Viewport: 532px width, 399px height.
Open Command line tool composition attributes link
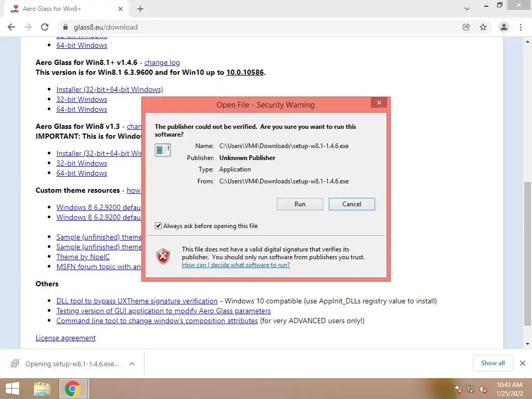click(x=157, y=320)
